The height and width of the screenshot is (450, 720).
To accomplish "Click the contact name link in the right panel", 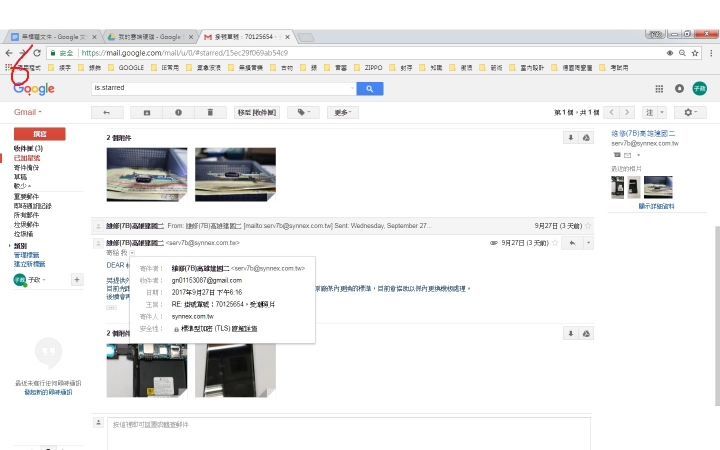I will [643, 134].
